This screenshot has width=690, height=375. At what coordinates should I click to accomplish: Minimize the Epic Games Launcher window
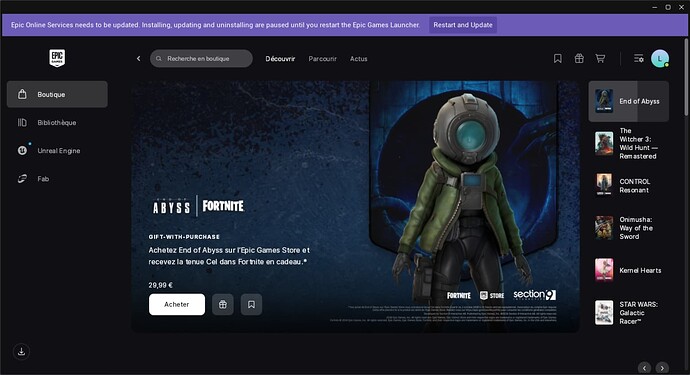coord(654,7)
